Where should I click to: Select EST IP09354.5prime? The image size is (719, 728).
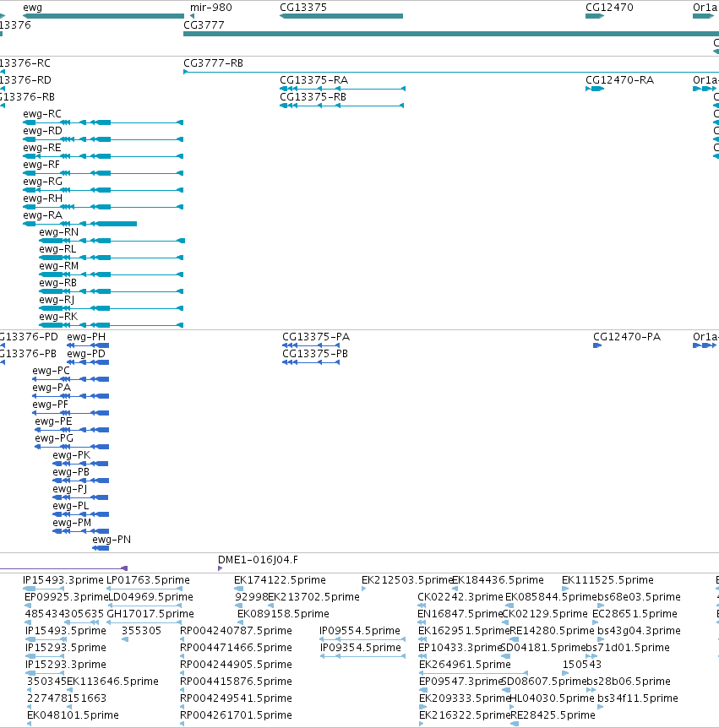[x=362, y=656]
